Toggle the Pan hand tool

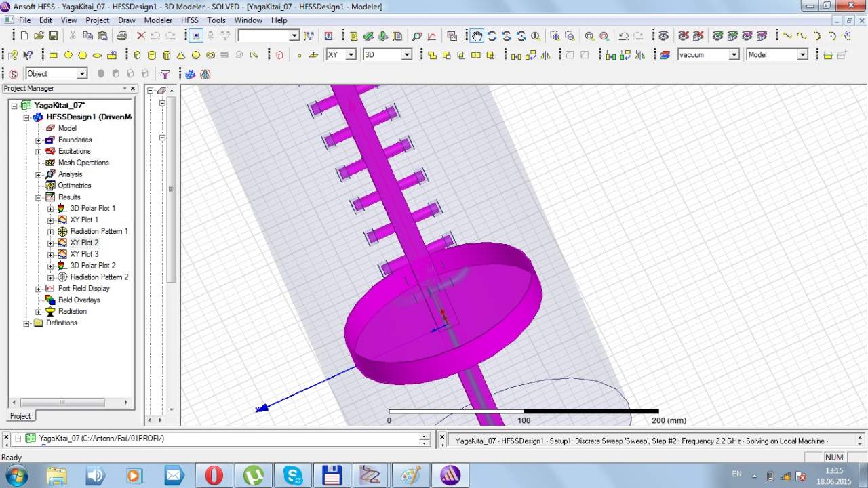point(477,36)
